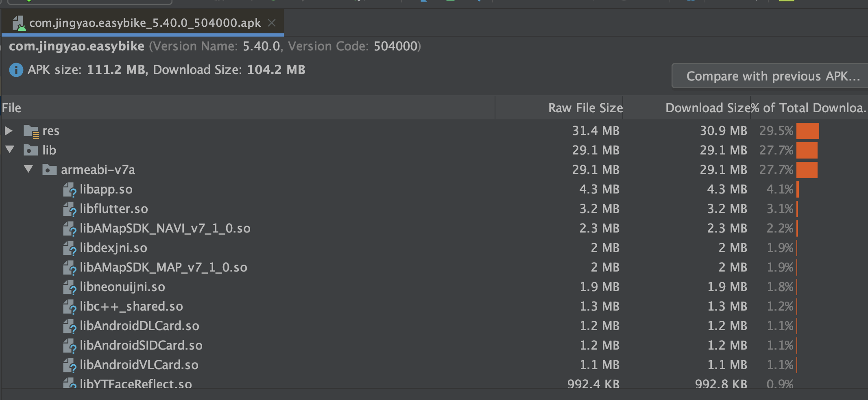Click the libapp.so file icon
The image size is (868, 400).
(x=70, y=189)
